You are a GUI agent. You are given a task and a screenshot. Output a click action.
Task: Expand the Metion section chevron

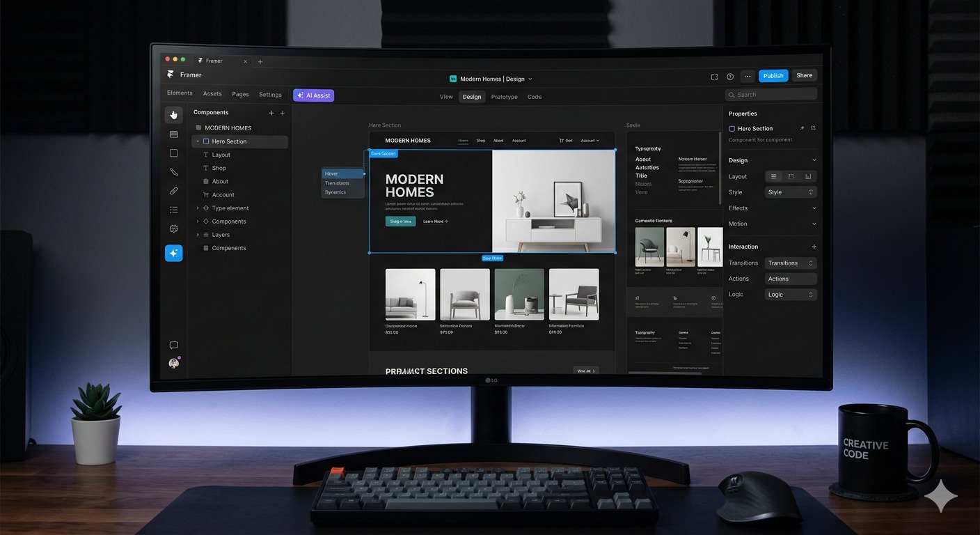click(x=814, y=224)
